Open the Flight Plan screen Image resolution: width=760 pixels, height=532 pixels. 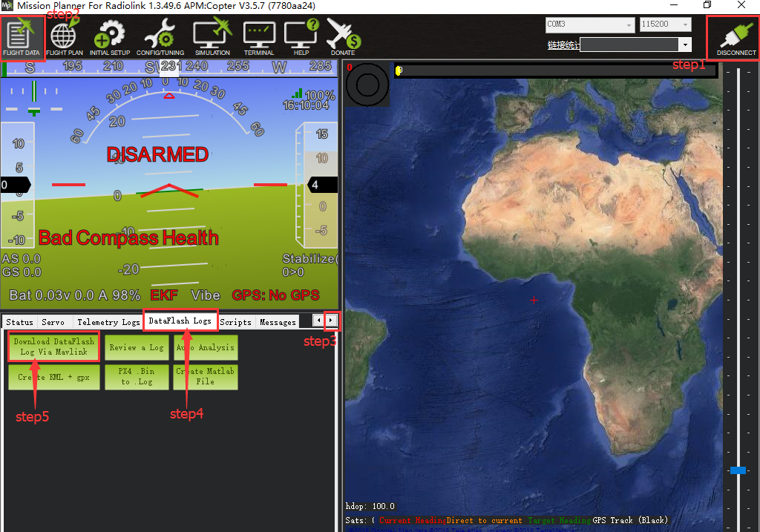[x=64, y=37]
